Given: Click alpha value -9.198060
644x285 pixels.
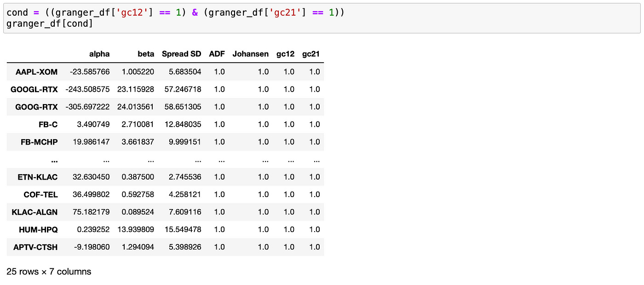Looking at the screenshot, I should click(x=92, y=247).
